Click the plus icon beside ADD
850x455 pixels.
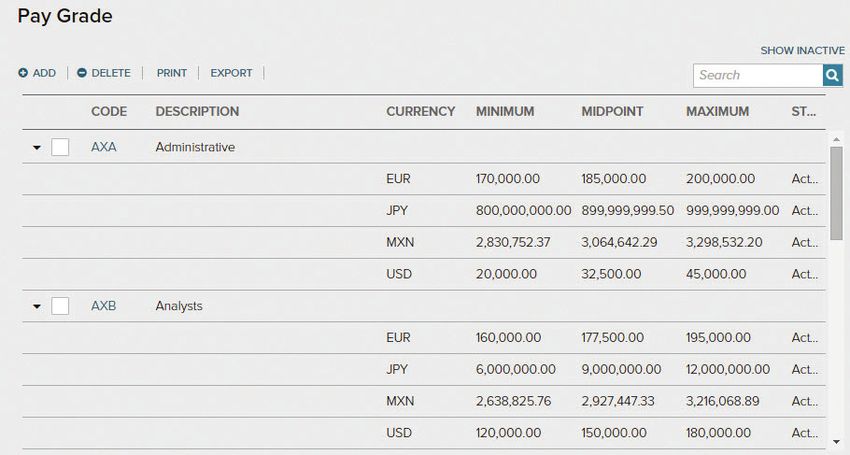click(23, 73)
